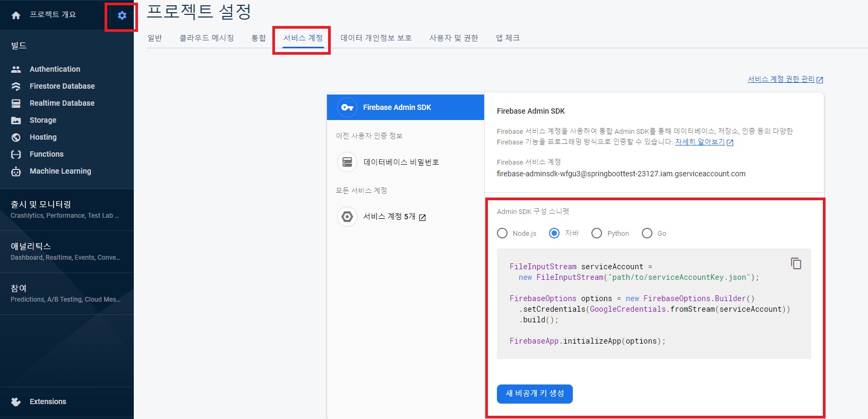Click external link icon after 서비스 계정 5개

pos(423,217)
